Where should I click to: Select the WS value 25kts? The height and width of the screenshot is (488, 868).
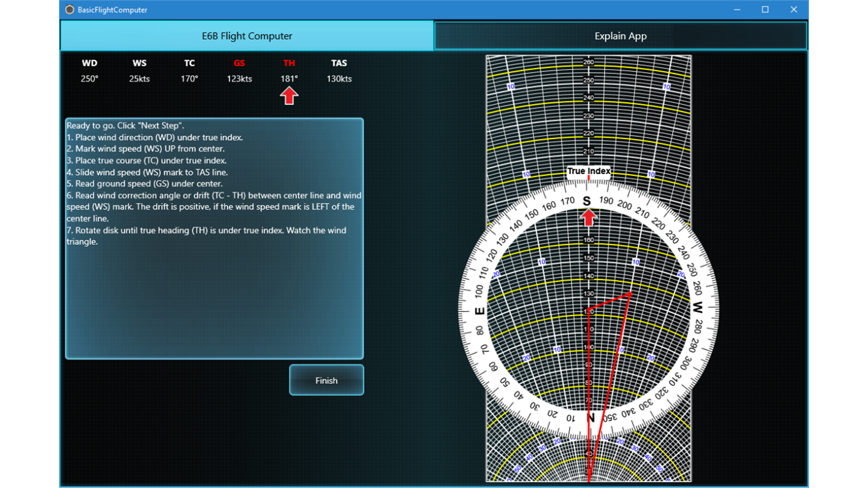(139, 79)
